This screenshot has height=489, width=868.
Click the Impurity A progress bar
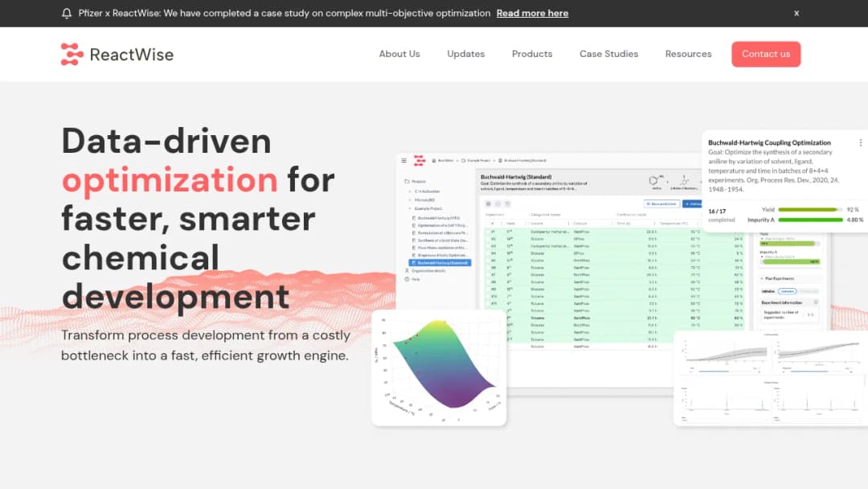pyautogui.click(x=810, y=220)
